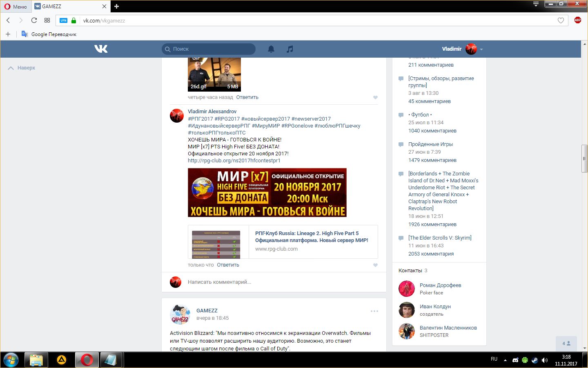
Task: Open the Steam icon in system tray
Action: 535,360
